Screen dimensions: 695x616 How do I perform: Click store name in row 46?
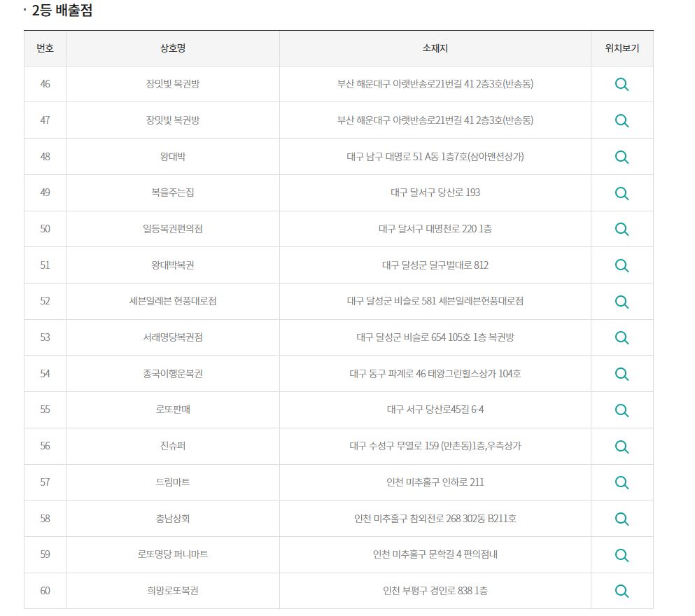click(173, 84)
